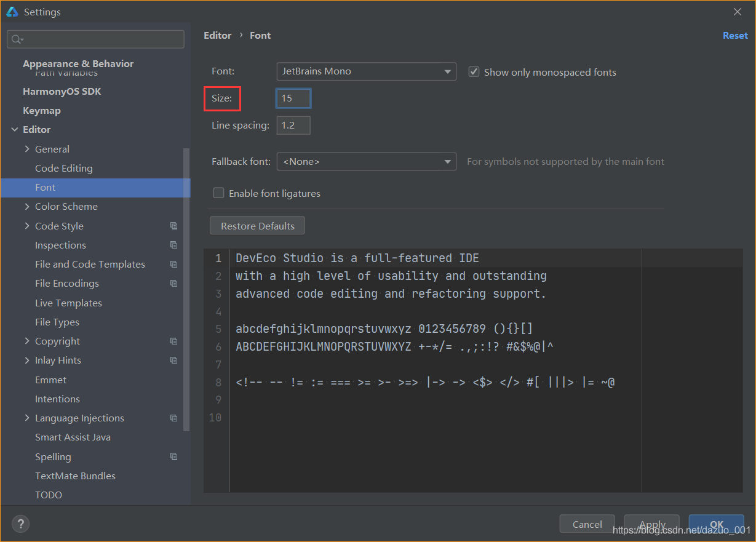
Task: Click preview line 'advanced code editing and refactoring support.'
Action: coord(391,294)
